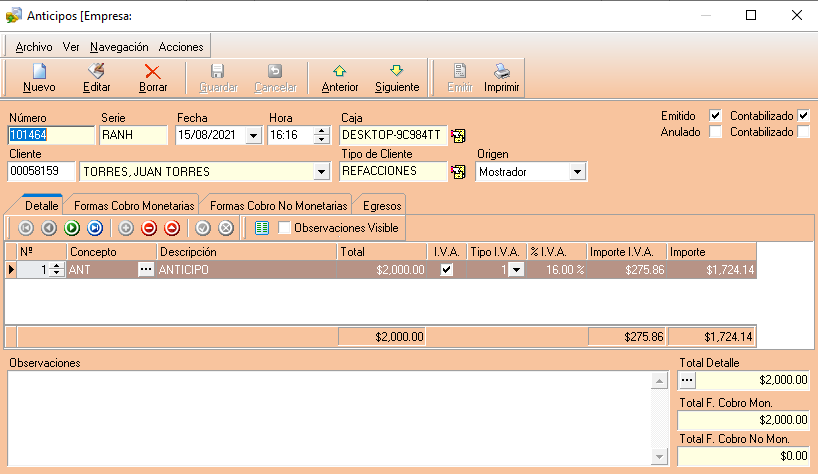
Task: Click the ellipsis button beside Total Detalle
Action: click(687, 380)
